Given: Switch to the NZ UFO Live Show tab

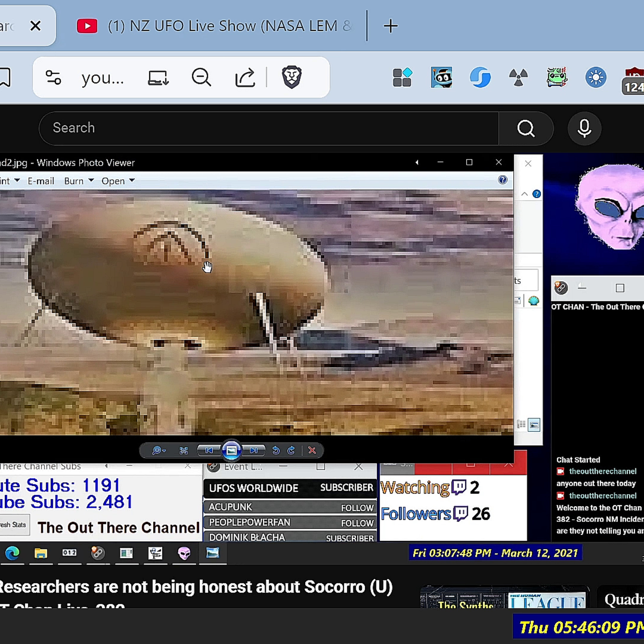Looking at the screenshot, I should tap(213, 26).
